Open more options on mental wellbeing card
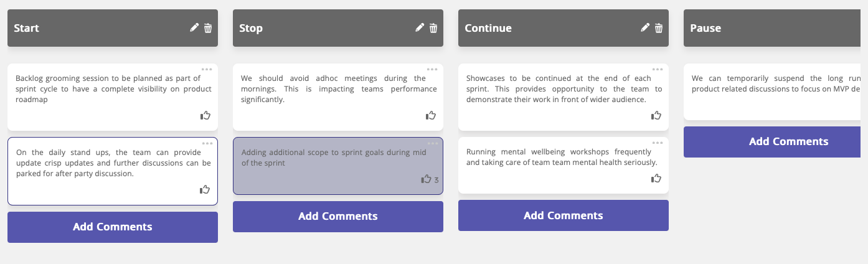Viewport: 868px width, 264px height. tap(658, 143)
